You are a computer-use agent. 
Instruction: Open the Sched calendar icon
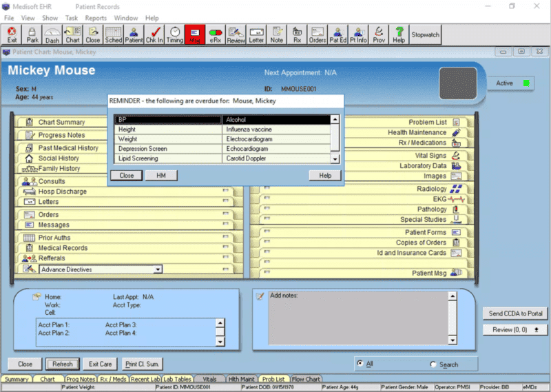114,35
